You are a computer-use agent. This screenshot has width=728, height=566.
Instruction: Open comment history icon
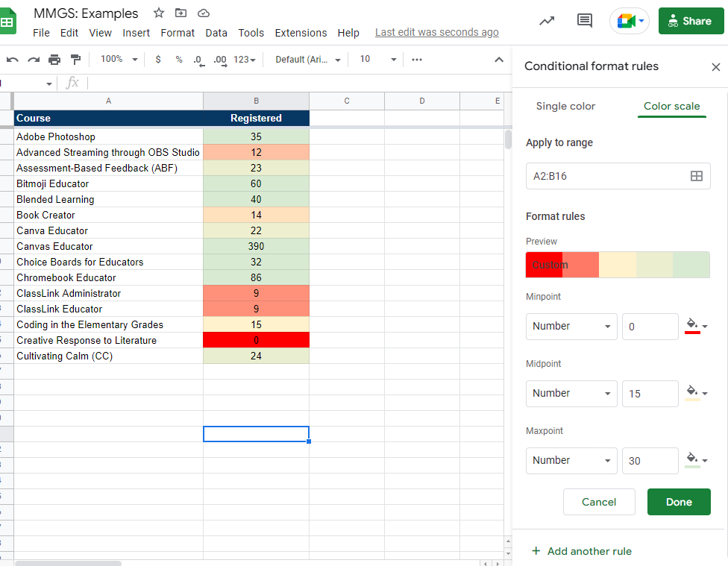(584, 21)
